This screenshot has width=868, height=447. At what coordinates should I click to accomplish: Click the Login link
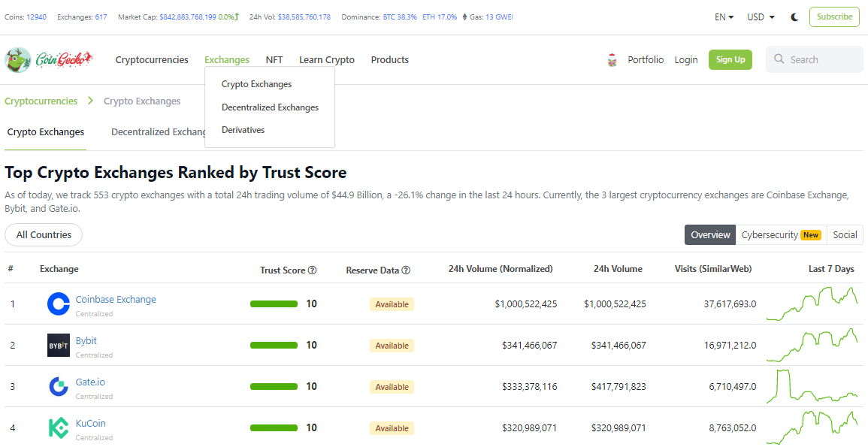coord(686,60)
